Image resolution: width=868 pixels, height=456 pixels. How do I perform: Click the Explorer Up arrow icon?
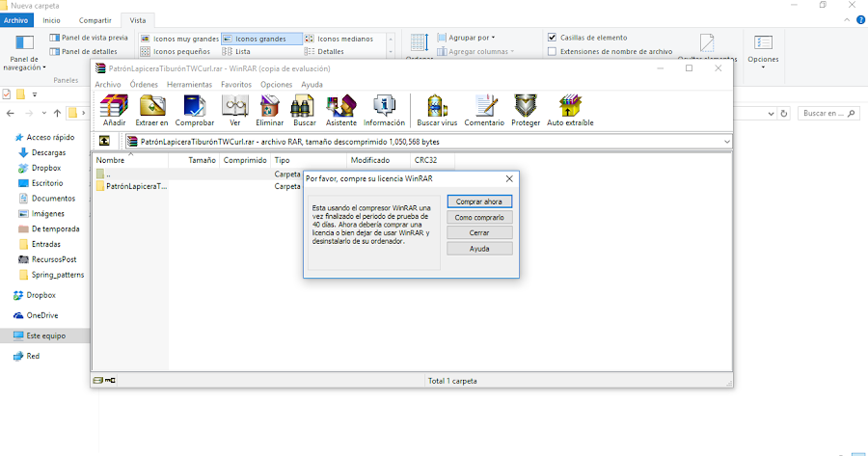(x=57, y=114)
